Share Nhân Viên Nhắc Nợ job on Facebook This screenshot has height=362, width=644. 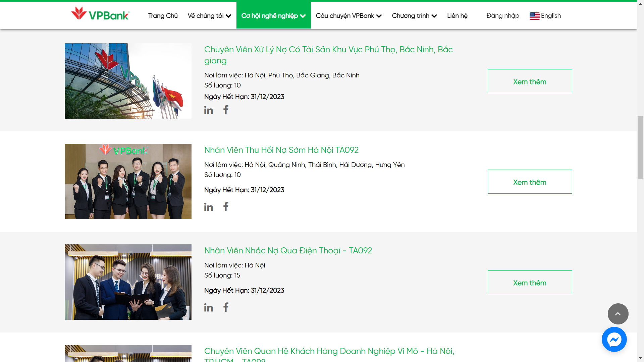click(226, 307)
